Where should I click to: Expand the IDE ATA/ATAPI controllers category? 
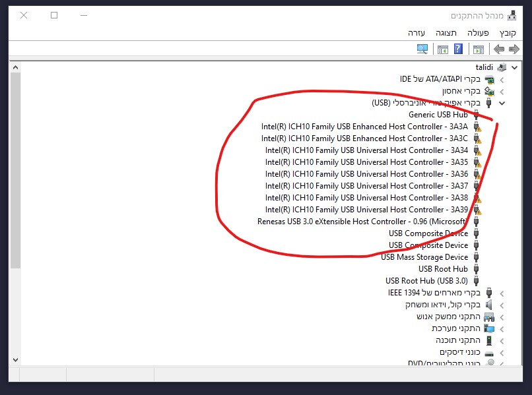click(502, 80)
